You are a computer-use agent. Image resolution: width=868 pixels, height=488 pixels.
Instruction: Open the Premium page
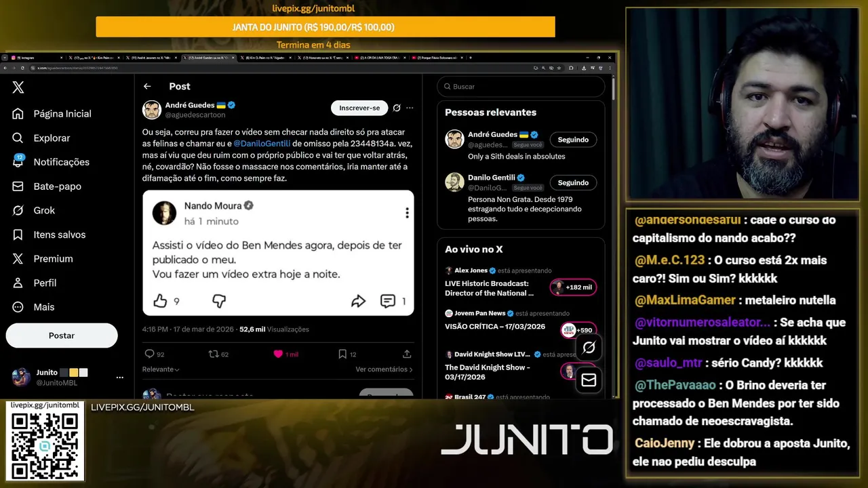[43, 259]
